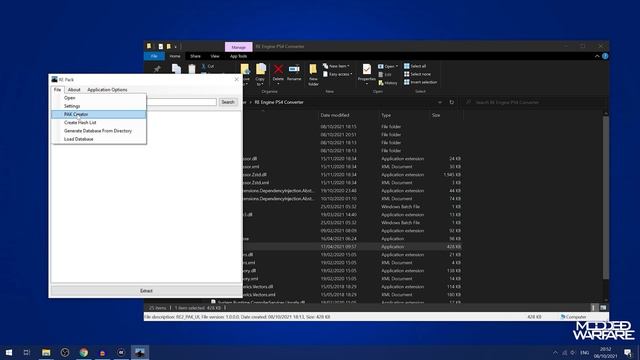640x360 pixels.
Task: Open the New item dropdown in ribbon
Action: pos(336,66)
